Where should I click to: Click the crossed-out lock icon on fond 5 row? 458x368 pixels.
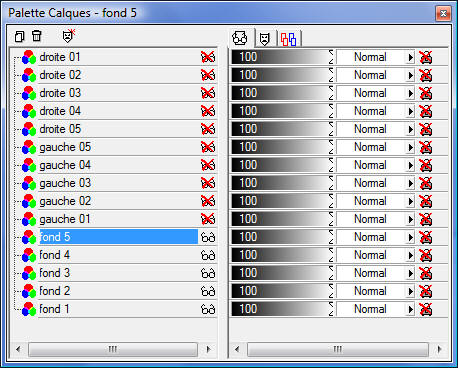click(x=425, y=237)
